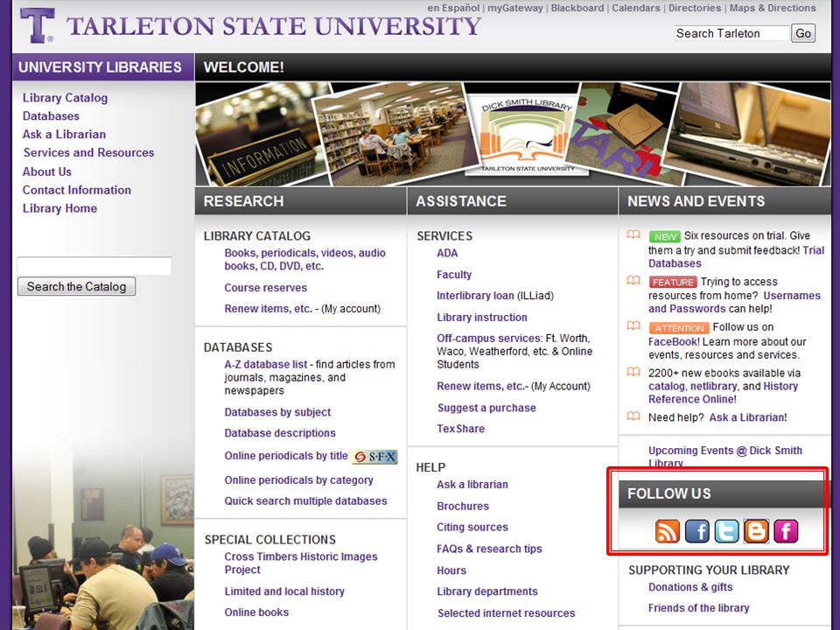Open Citing sources link

point(472,527)
